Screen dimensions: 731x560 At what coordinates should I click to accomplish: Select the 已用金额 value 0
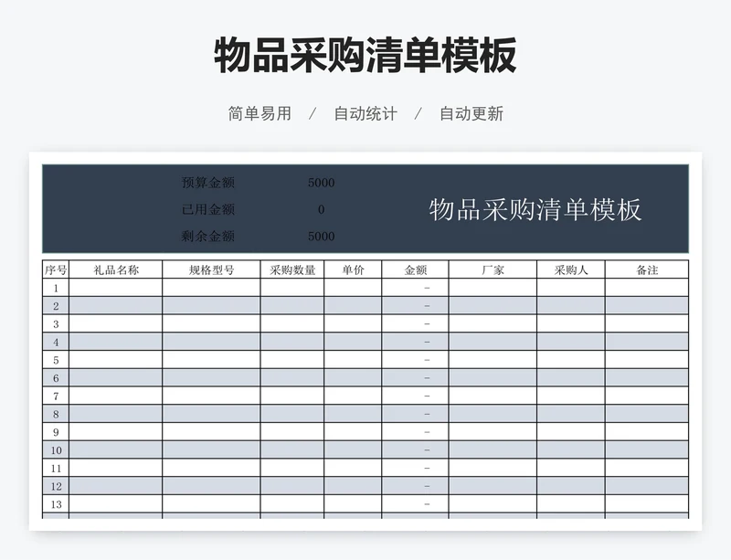[322, 210]
